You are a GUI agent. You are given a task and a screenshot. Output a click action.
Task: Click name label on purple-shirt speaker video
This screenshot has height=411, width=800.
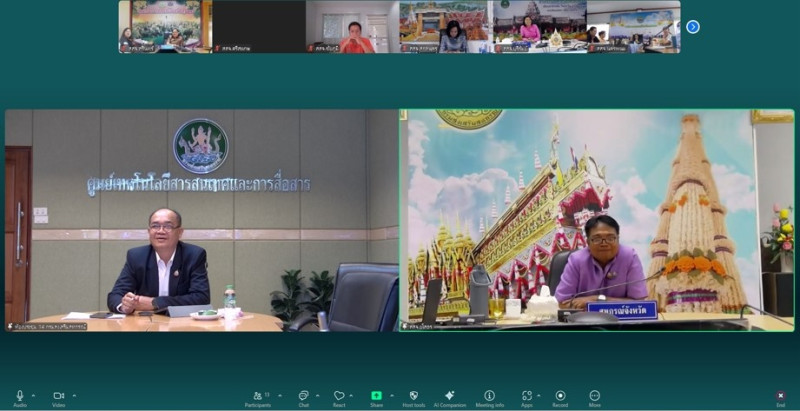pyautogui.click(x=419, y=326)
